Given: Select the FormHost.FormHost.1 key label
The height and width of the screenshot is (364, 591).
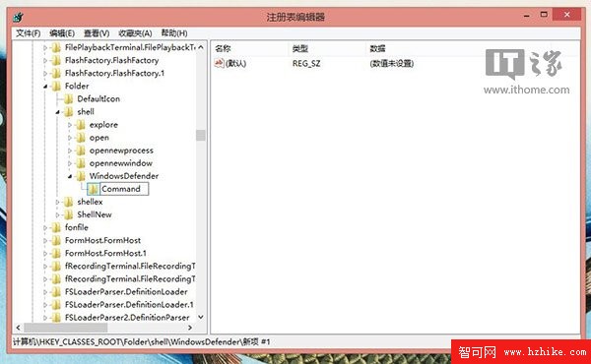Looking at the screenshot, I should (x=105, y=253).
